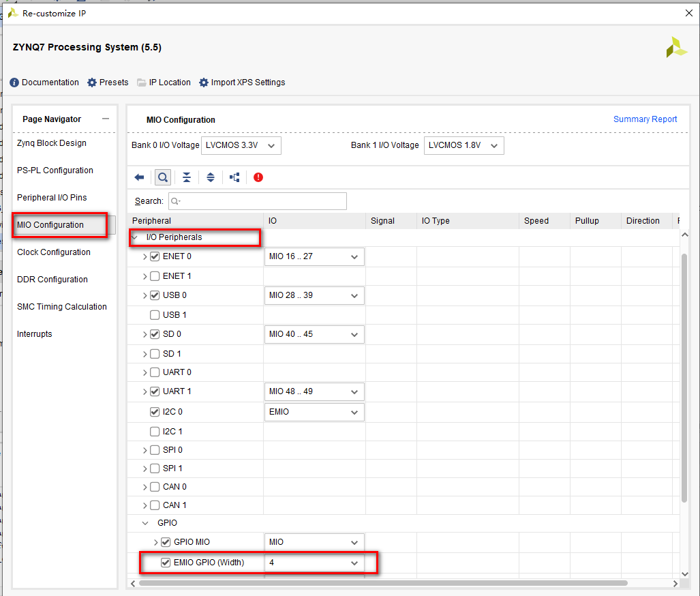Viewport: 700px width, 596px height.
Task: Open SD 0 MIO 40 .. 45 dropdown
Action: (314, 335)
